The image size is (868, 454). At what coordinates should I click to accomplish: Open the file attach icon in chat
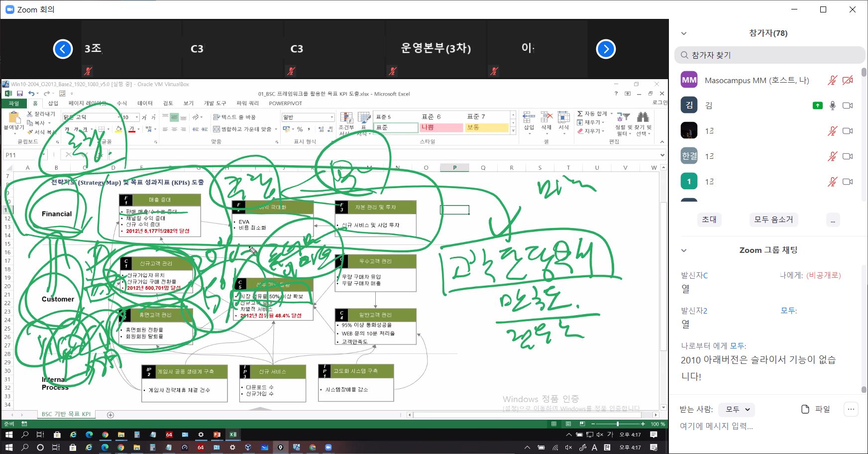(805, 409)
